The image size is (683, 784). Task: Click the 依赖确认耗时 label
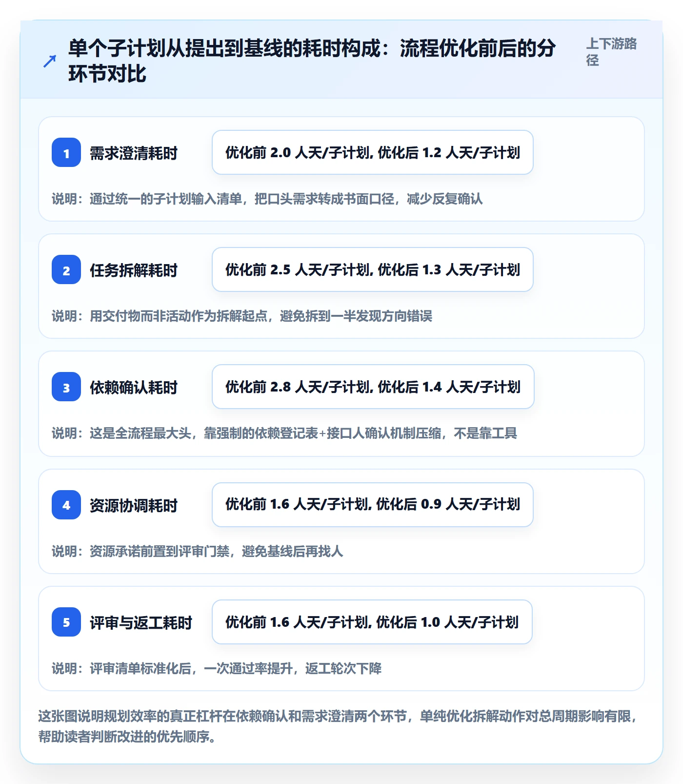134,388
